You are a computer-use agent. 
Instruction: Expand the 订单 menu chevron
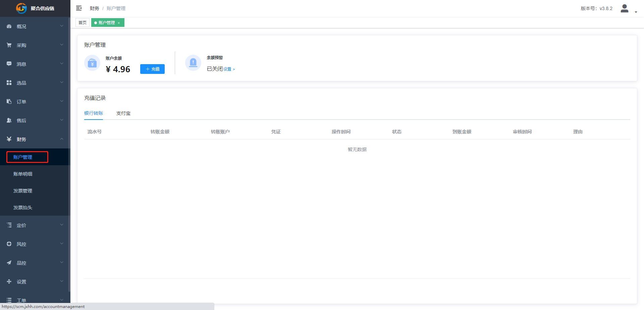click(x=62, y=101)
